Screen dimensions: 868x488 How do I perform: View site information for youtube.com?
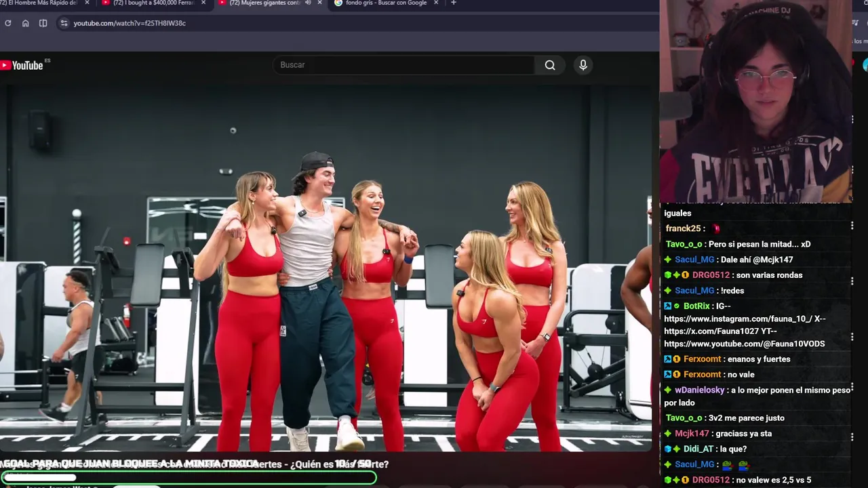(x=64, y=23)
